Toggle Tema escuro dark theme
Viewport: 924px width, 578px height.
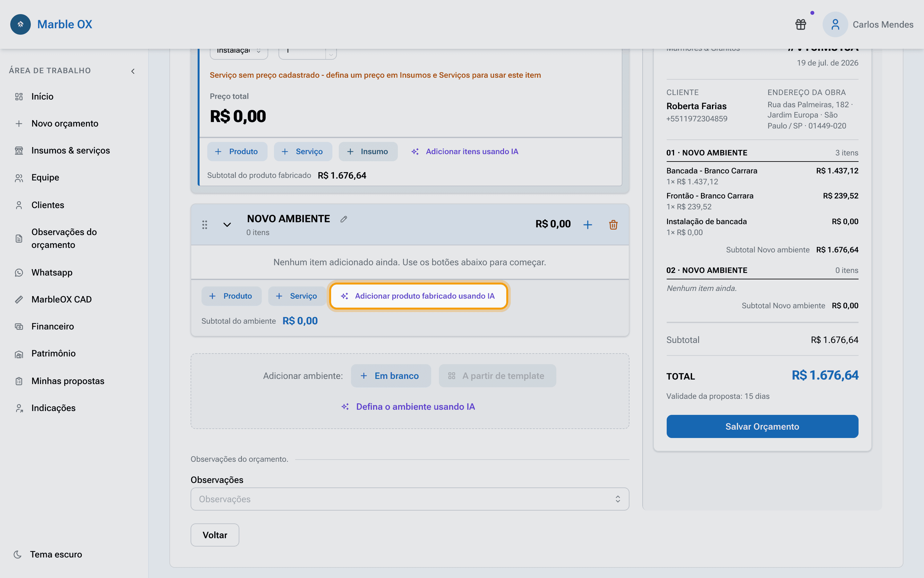coord(48,554)
